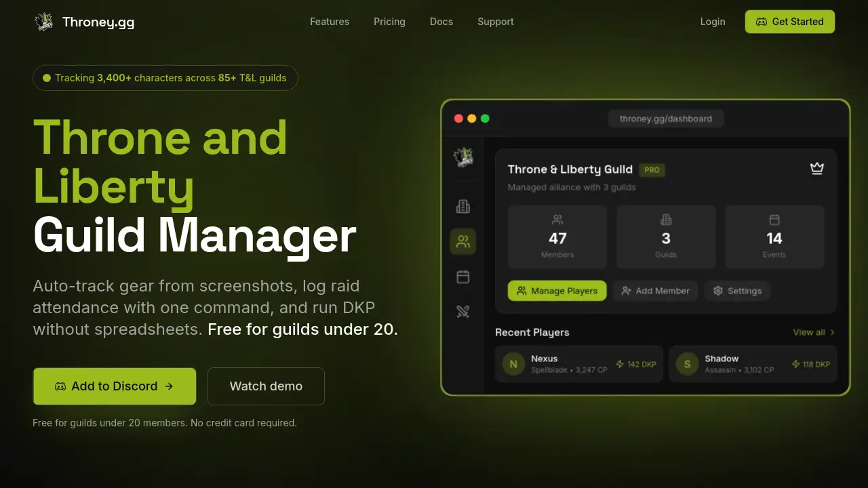Click the Login link
This screenshot has width=868, height=488.
pos(713,22)
